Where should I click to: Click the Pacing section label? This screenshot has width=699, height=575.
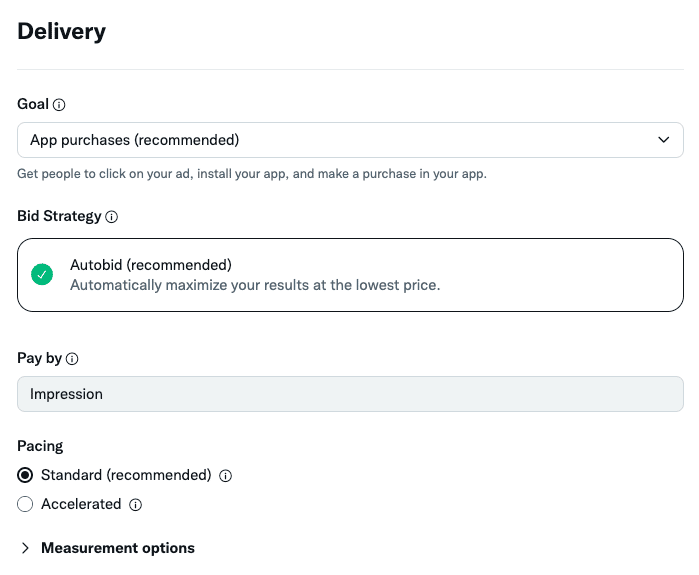(x=40, y=446)
